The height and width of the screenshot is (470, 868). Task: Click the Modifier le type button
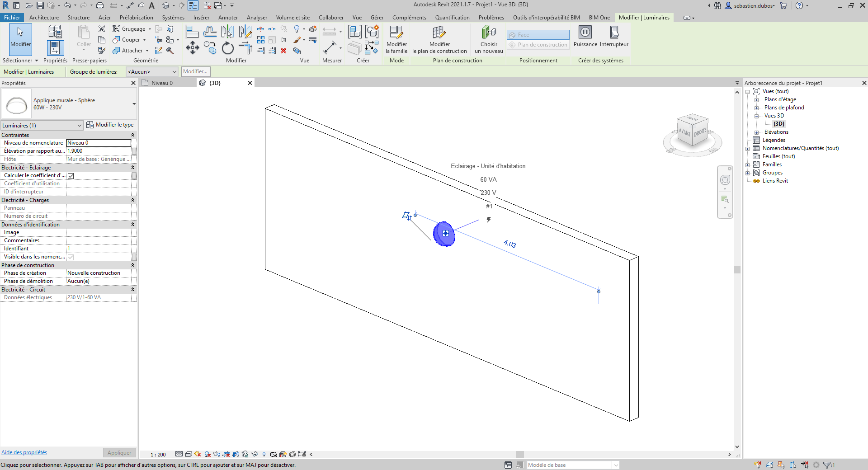click(x=110, y=125)
